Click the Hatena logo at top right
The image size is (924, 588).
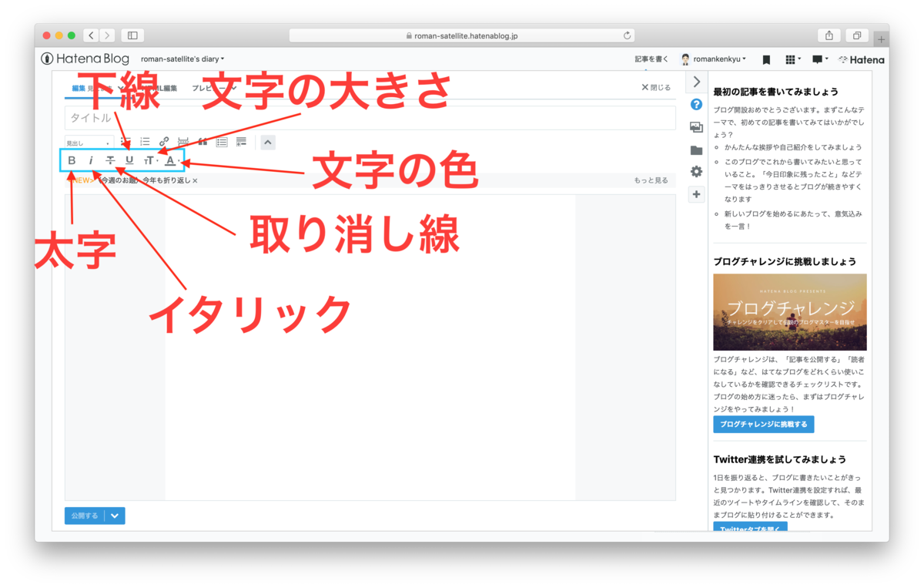point(861,59)
